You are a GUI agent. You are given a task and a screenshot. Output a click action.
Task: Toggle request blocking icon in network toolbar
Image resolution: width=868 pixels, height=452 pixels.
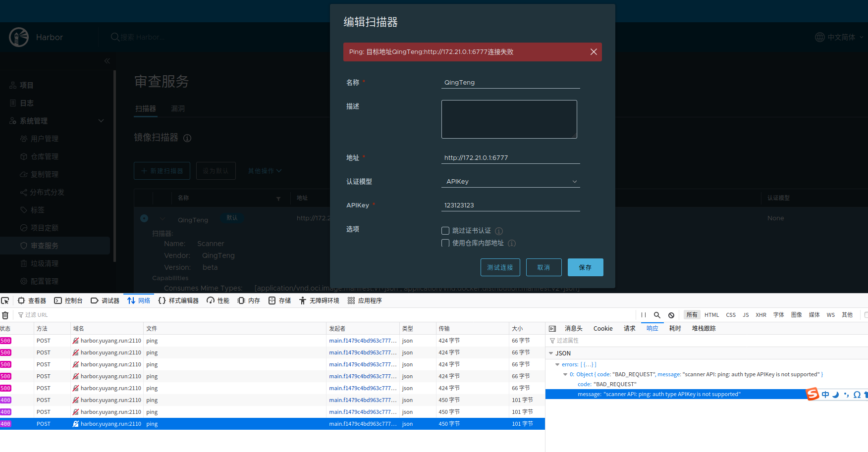click(x=671, y=315)
